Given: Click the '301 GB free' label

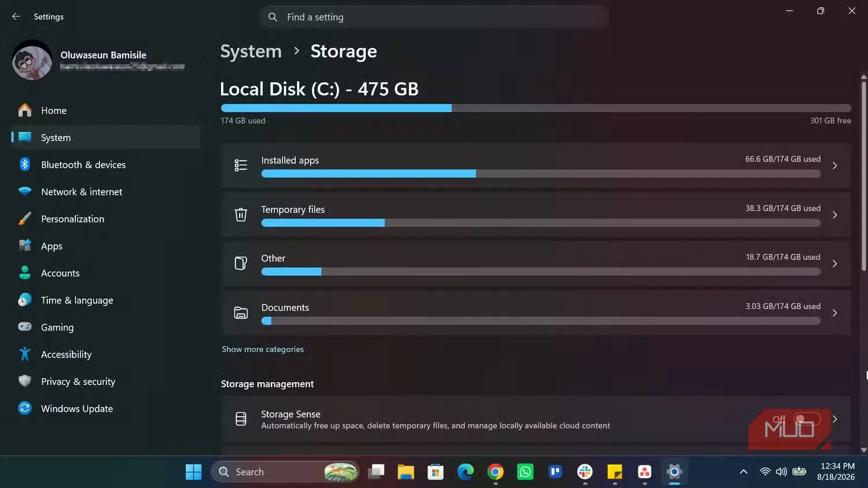Looking at the screenshot, I should pos(830,120).
